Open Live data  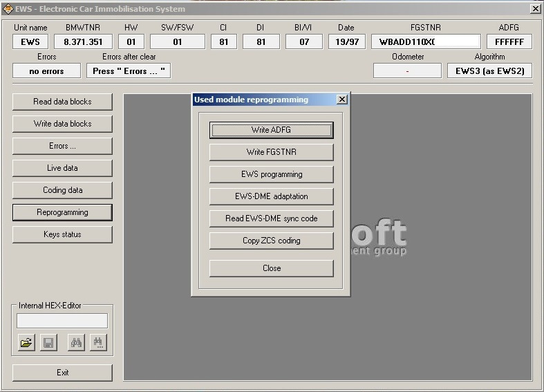point(62,168)
